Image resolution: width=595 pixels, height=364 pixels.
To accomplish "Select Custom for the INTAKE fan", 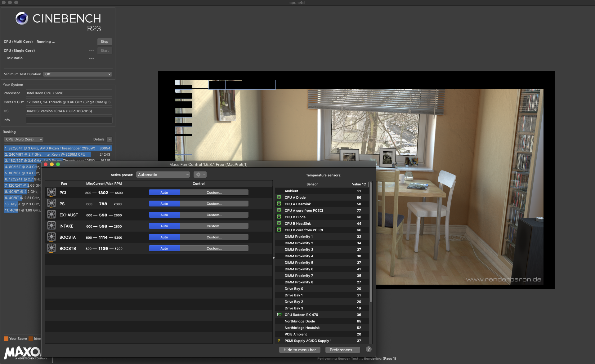I will pyautogui.click(x=214, y=226).
